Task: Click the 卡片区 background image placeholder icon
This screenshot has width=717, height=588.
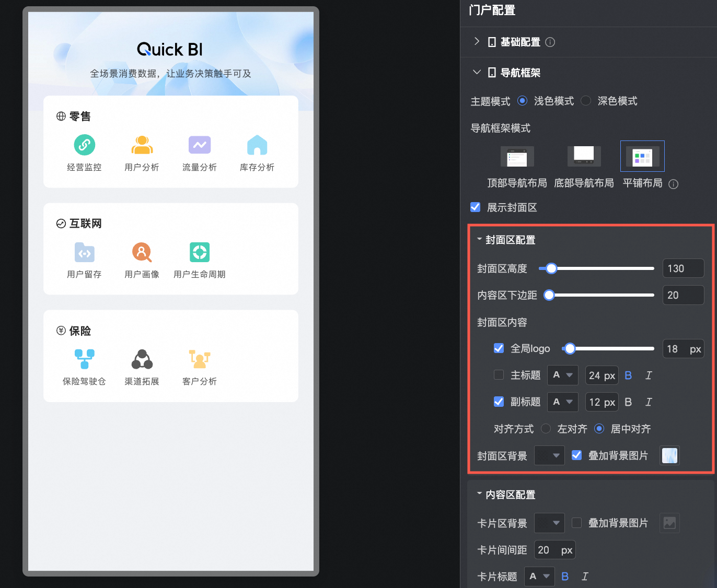Action: pos(669,523)
